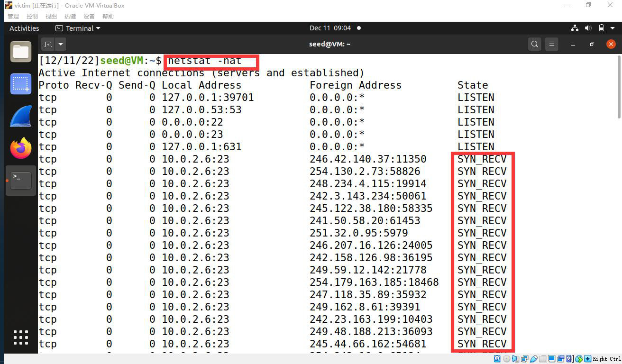Open Wireshark from the dock

(x=20, y=116)
